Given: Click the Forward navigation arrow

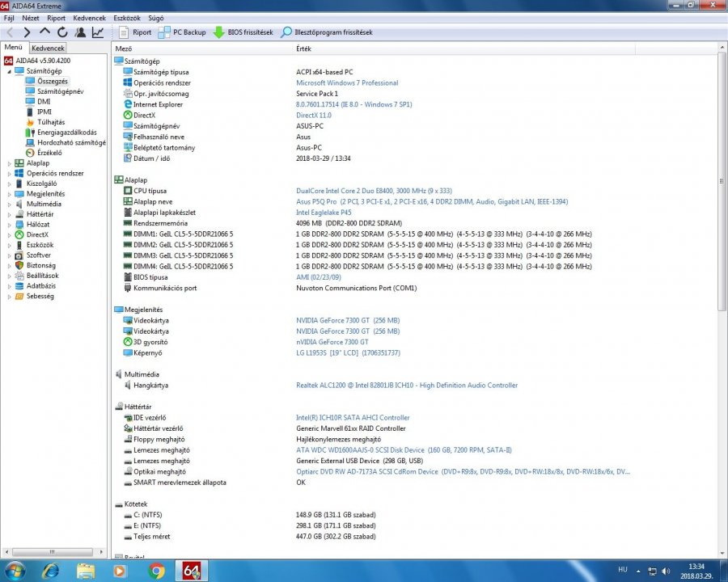Looking at the screenshot, I should (27, 32).
